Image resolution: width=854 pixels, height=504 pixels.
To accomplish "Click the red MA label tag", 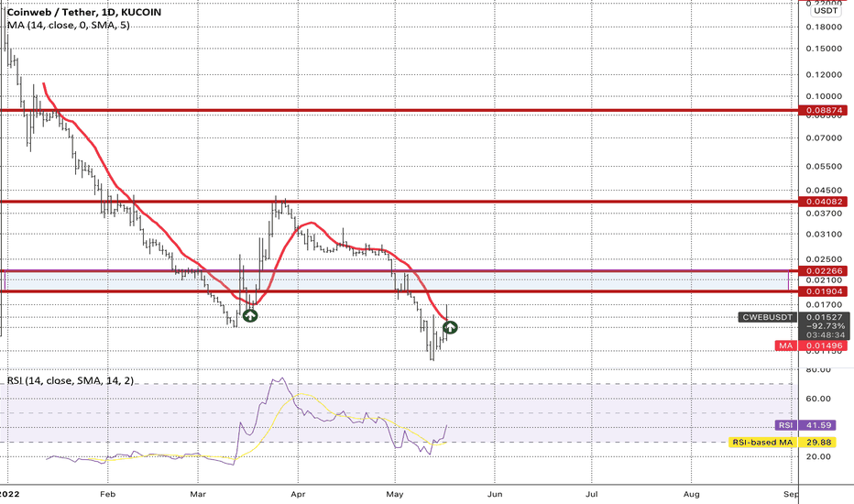I will (x=785, y=345).
